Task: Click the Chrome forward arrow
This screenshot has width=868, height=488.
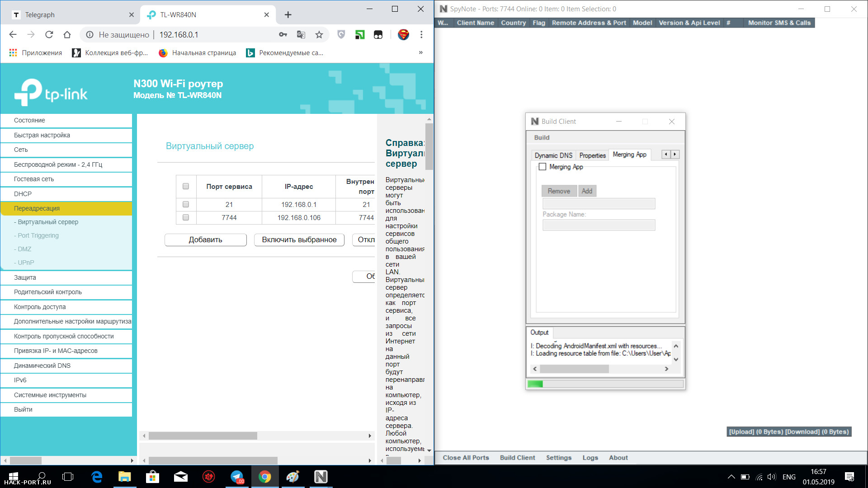Action: point(31,34)
